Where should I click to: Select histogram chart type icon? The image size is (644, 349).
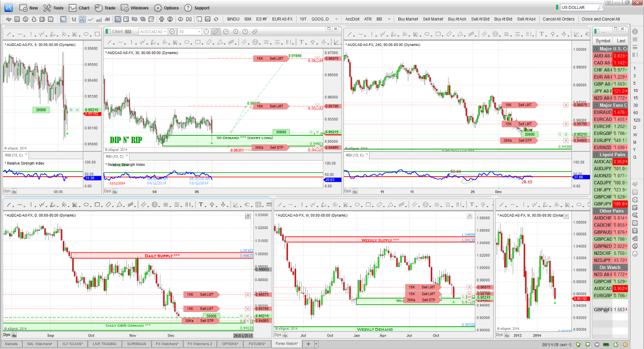(107, 19)
